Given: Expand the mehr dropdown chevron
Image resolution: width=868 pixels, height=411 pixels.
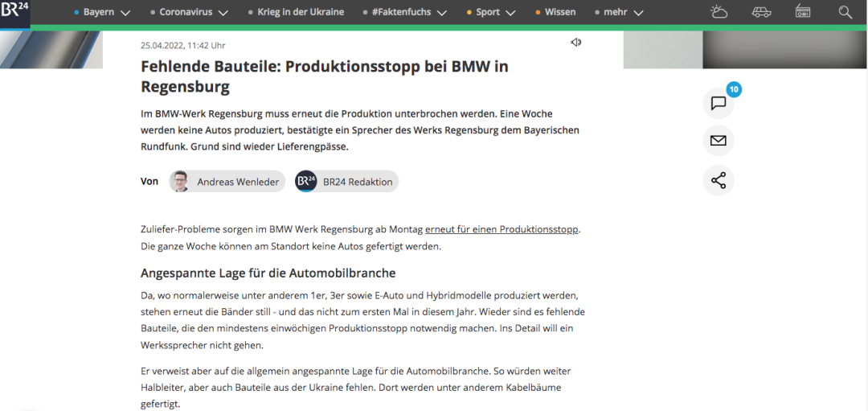Looking at the screenshot, I should [x=638, y=13].
